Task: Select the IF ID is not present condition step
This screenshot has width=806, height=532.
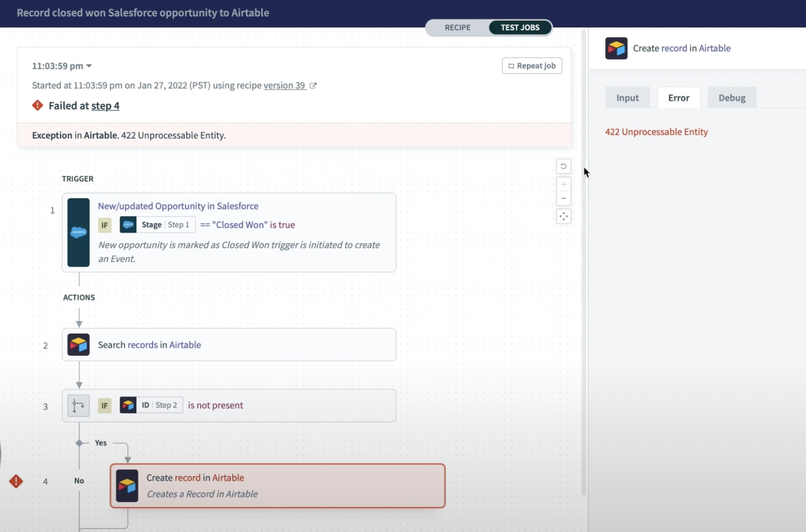Action: [x=229, y=405]
